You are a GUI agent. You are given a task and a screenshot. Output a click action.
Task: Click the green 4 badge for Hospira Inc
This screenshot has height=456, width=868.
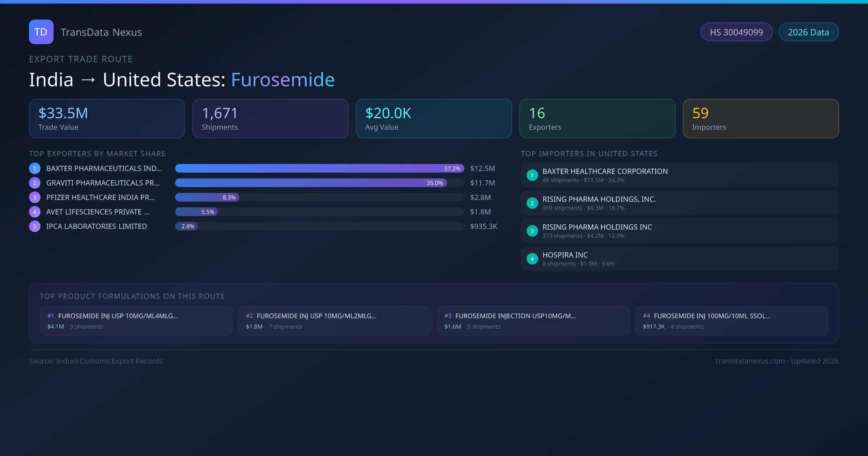point(532,259)
